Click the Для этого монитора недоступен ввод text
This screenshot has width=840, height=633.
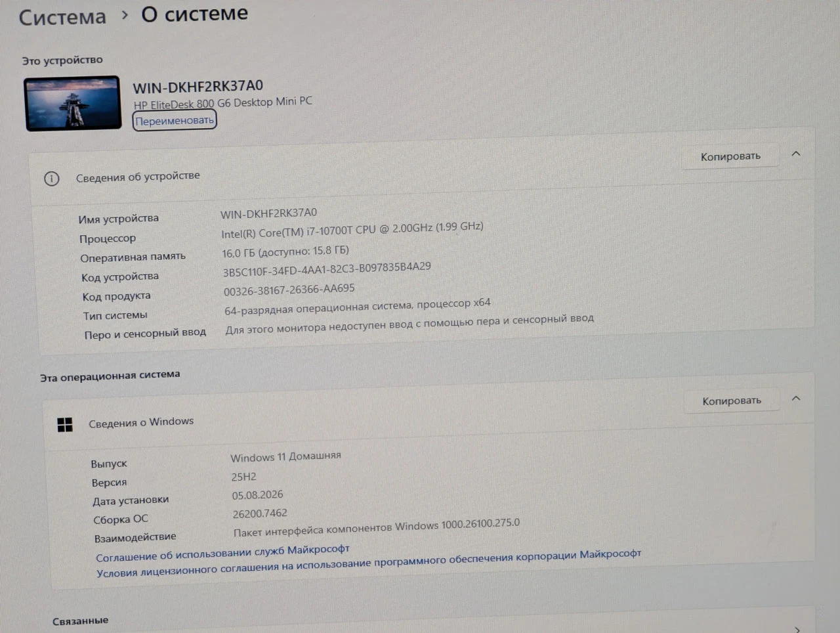click(409, 324)
